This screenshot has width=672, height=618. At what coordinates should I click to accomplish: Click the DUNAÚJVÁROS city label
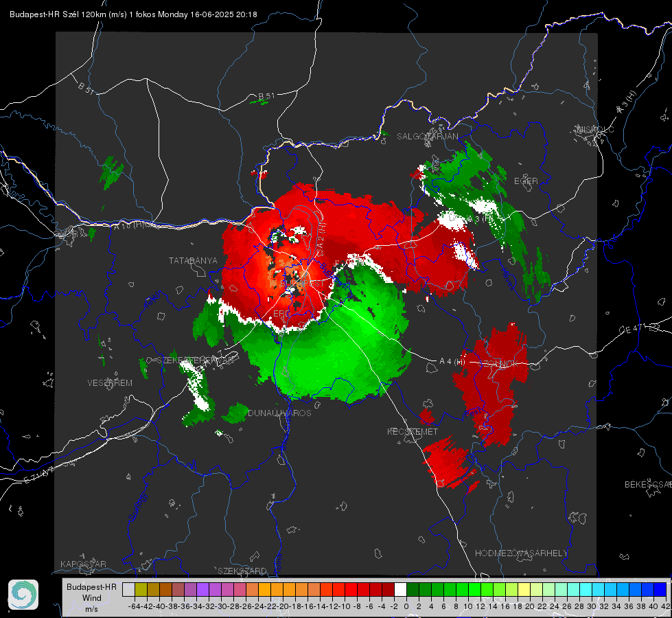pyautogui.click(x=280, y=413)
